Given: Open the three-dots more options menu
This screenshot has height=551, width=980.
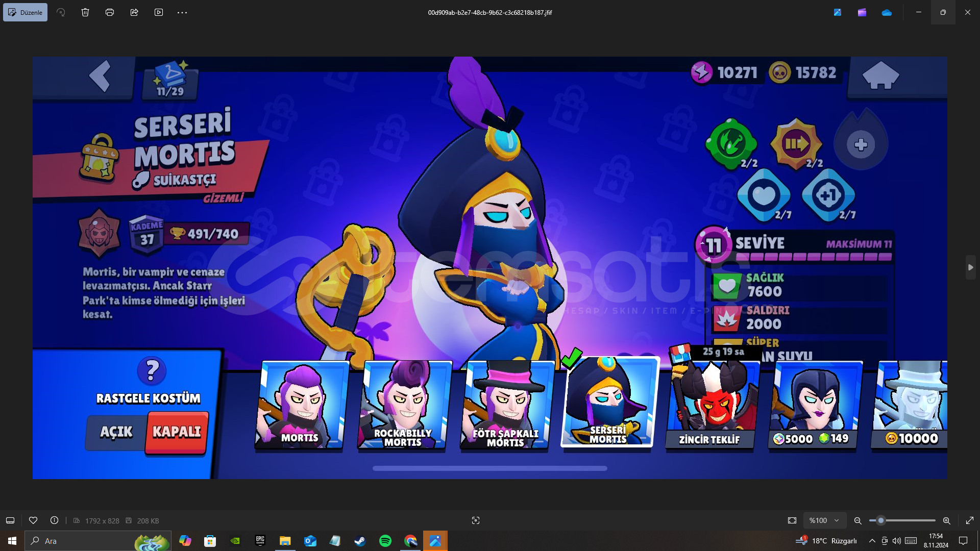Looking at the screenshot, I should click(182, 12).
